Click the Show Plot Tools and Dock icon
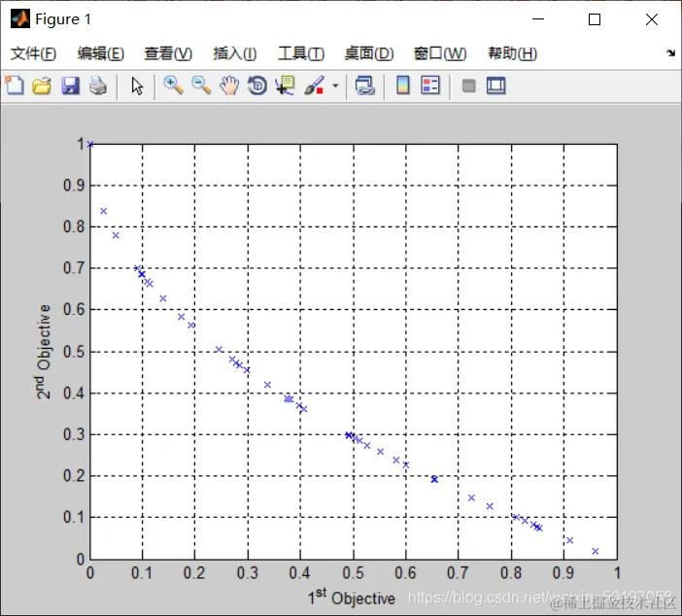Viewport: 682px width, 616px height. point(495,86)
